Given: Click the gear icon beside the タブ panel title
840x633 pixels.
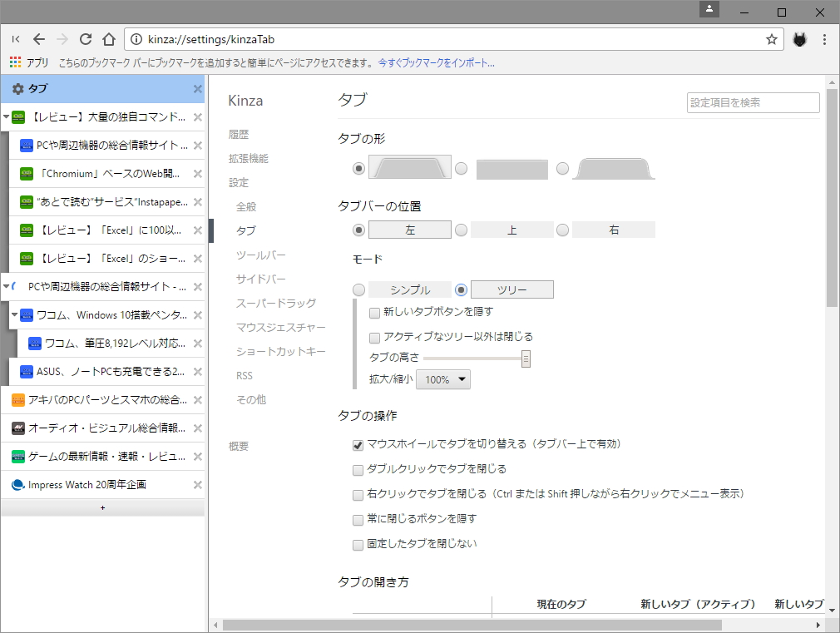Looking at the screenshot, I should (x=18, y=88).
